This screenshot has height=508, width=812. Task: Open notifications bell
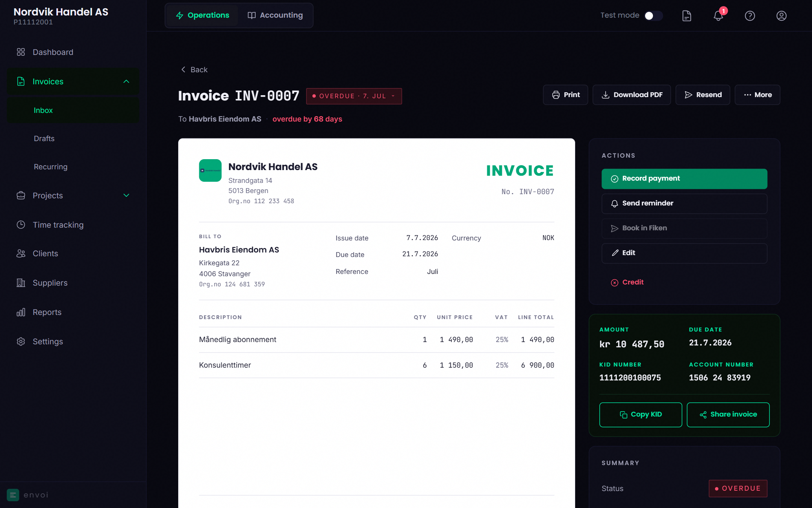(718, 15)
